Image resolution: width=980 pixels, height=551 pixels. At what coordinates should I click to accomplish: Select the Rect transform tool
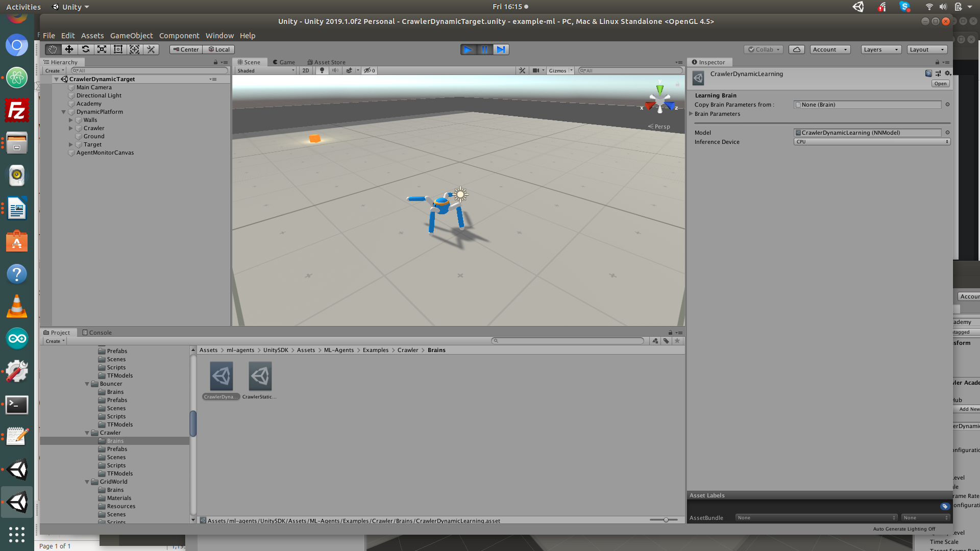coord(118,49)
